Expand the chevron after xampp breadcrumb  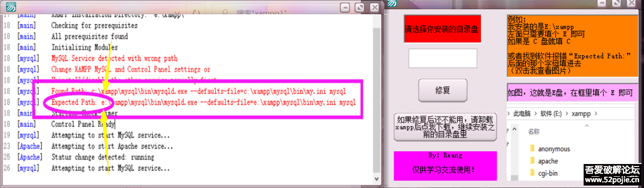[595, 113]
